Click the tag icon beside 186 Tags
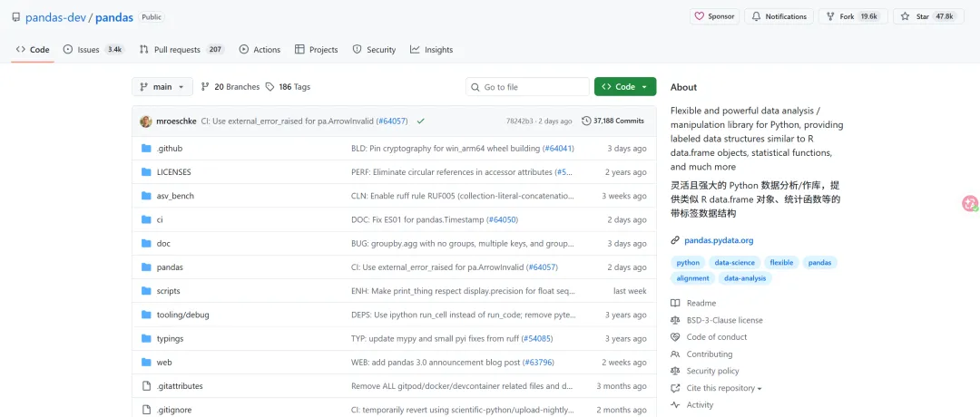Screen dimensions: 980x417 (x=269, y=87)
